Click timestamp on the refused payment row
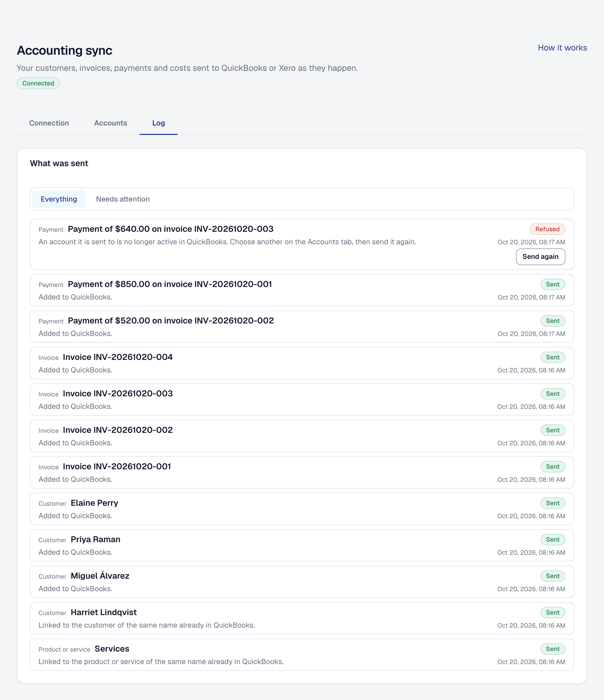Screen dimensions: 604x700 pyautogui.click(x=531, y=242)
